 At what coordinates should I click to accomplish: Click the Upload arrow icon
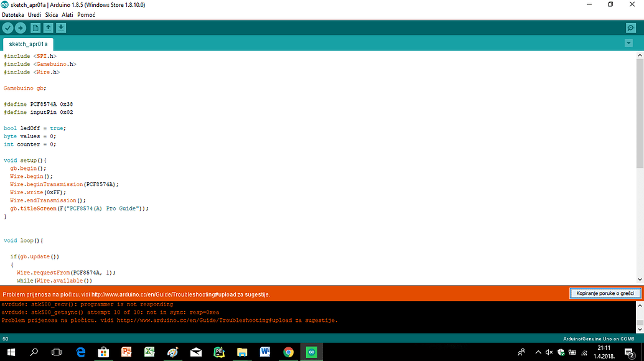pyautogui.click(x=21, y=28)
